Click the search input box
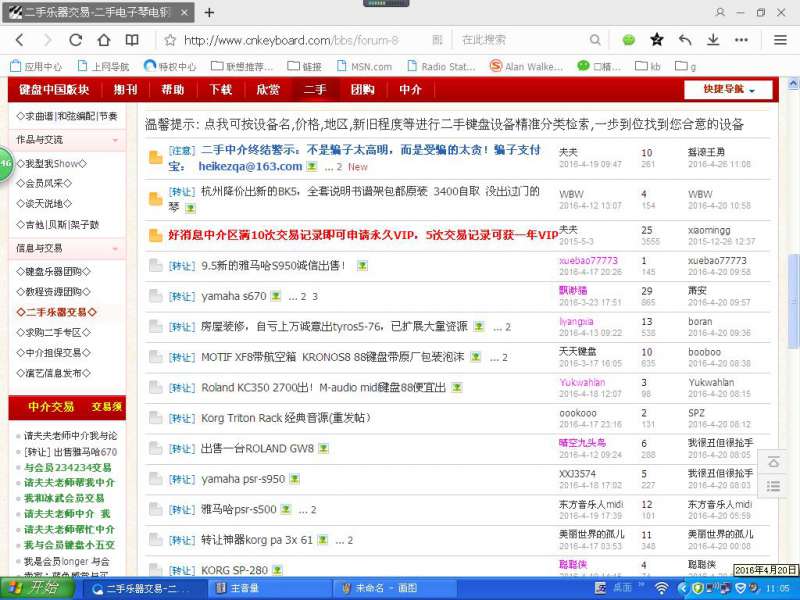The image size is (800, 600). [x=520, y=40]
